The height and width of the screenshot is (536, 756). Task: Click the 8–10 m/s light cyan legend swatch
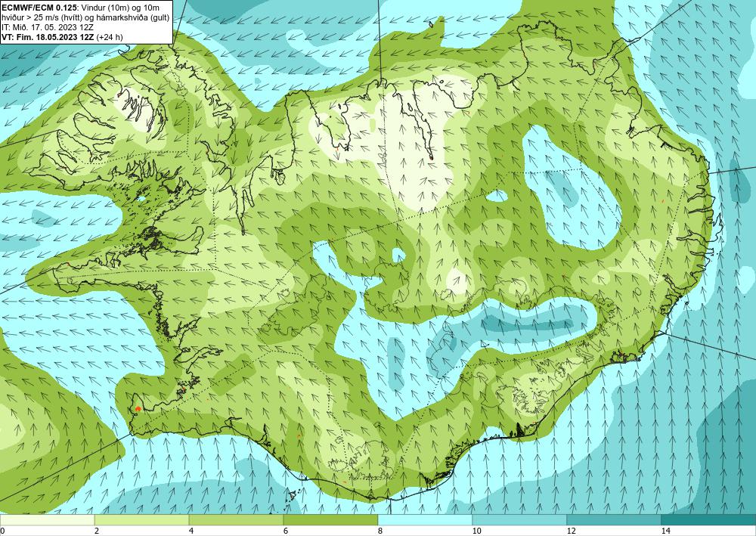click(425, 519)
